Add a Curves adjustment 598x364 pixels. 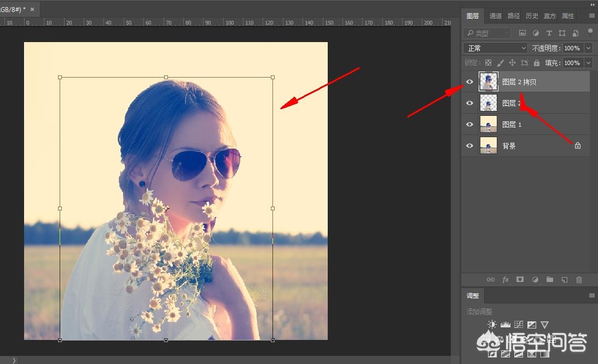coord(518,325)
